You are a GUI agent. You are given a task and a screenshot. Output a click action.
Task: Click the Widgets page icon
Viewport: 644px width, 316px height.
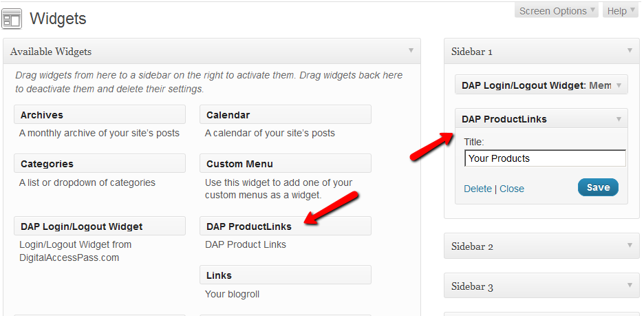[12, 19]
